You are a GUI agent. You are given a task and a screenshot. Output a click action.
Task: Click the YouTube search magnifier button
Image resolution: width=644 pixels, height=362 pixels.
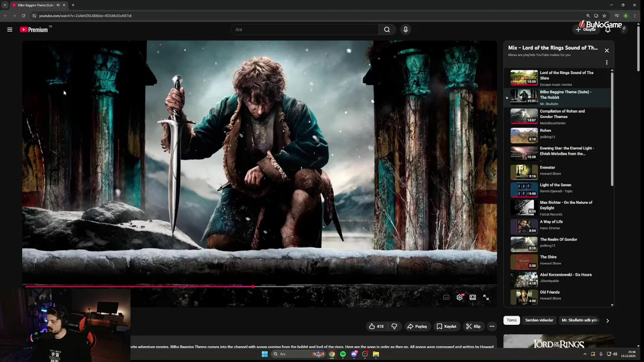(387, 30)
